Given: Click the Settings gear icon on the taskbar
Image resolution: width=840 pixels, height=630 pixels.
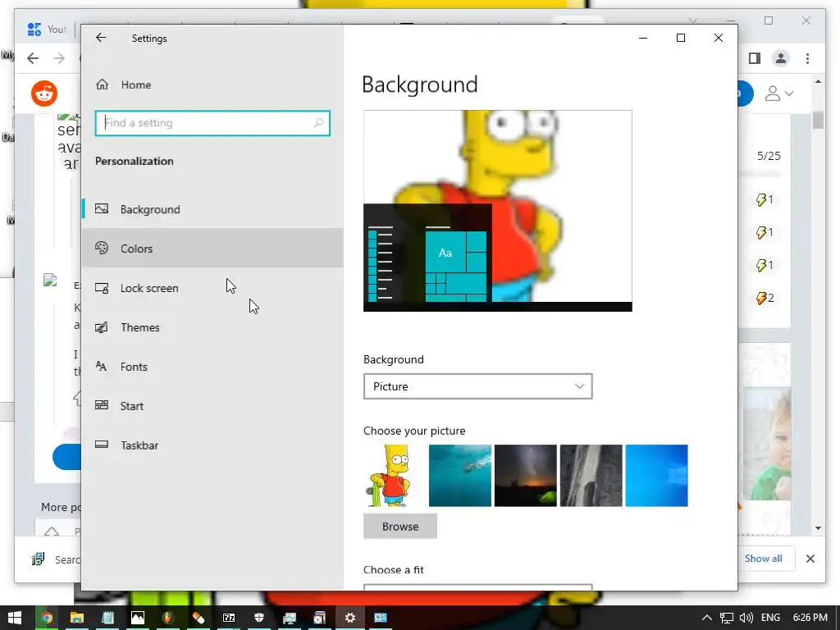Looking at the screenshot, I should 349,618.
